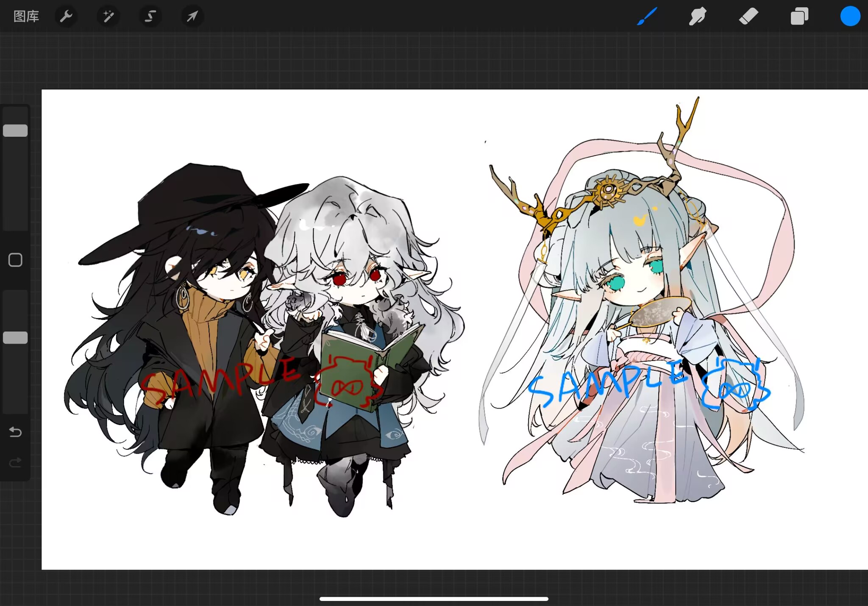Activate the Selection S tool

[150, 17]
